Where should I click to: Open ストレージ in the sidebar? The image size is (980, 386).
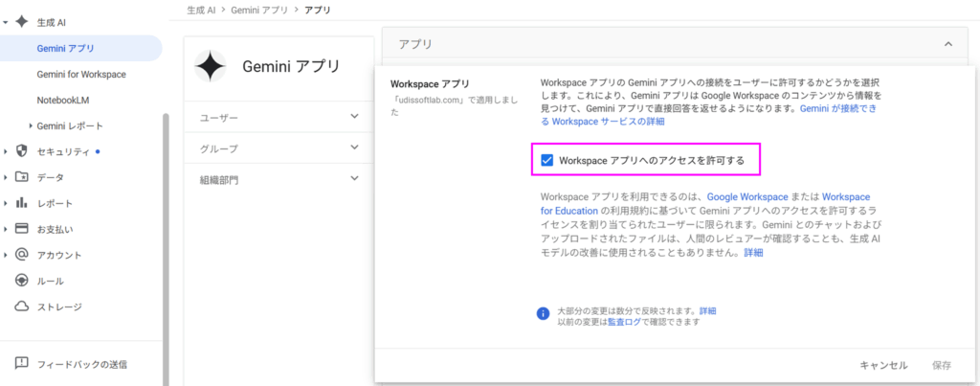[x=59, y=307]
